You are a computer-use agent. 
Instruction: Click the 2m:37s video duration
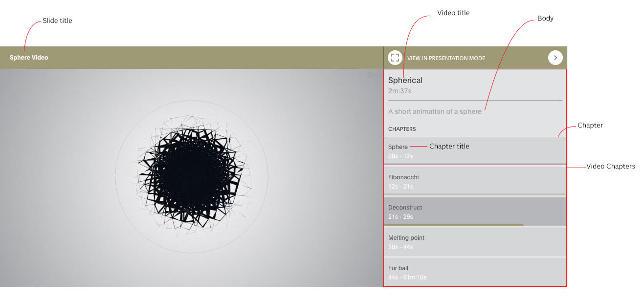400,91
